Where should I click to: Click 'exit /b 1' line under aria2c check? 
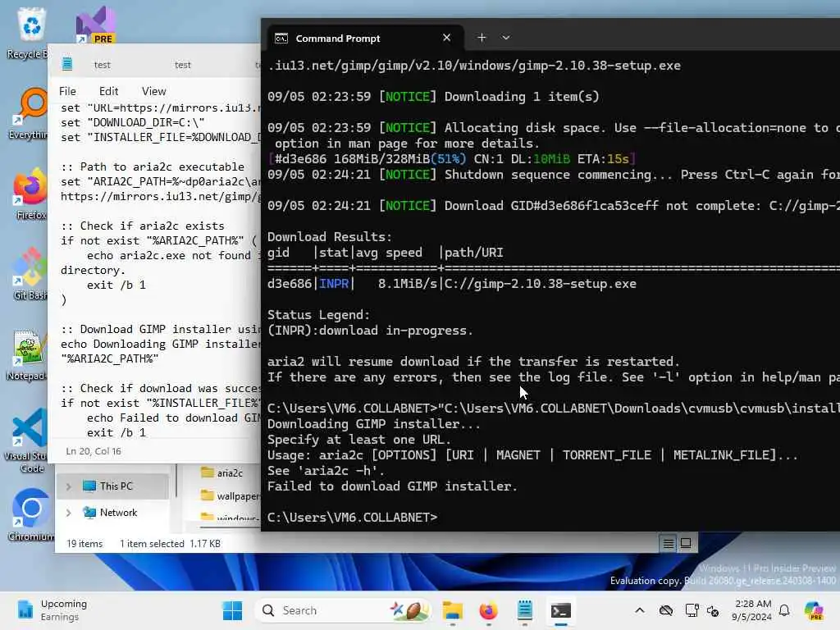116,285
